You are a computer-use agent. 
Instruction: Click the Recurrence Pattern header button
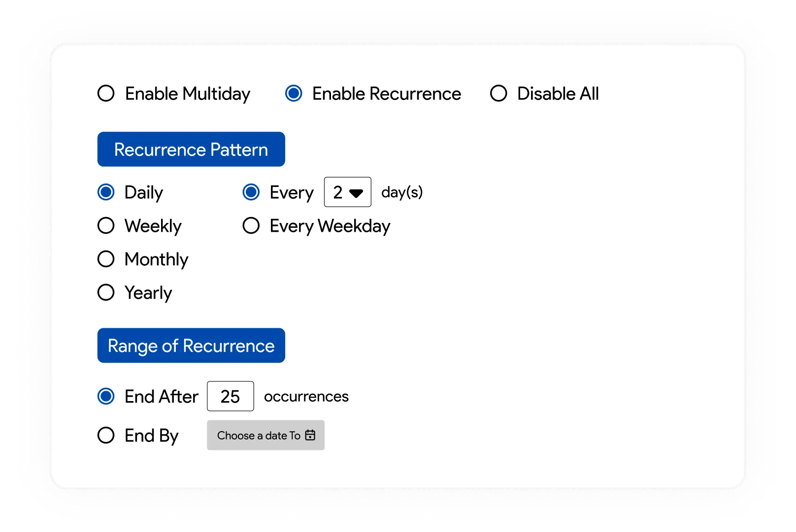(191, 149)
